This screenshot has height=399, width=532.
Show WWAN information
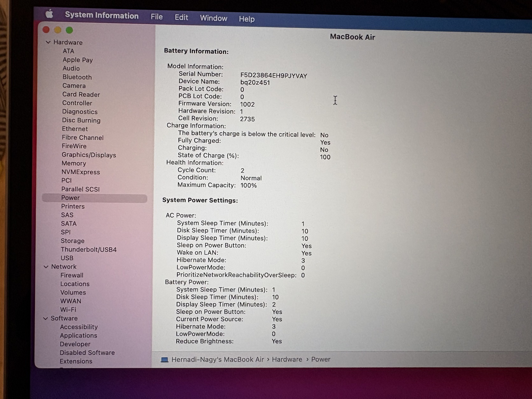(71, 301)
